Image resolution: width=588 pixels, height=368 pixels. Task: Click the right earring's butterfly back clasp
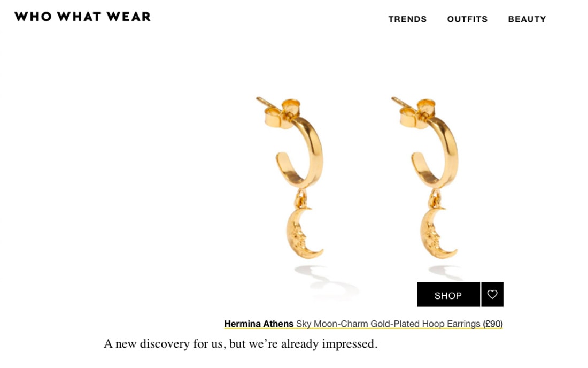pyautogui.click(x=415, y=113)
